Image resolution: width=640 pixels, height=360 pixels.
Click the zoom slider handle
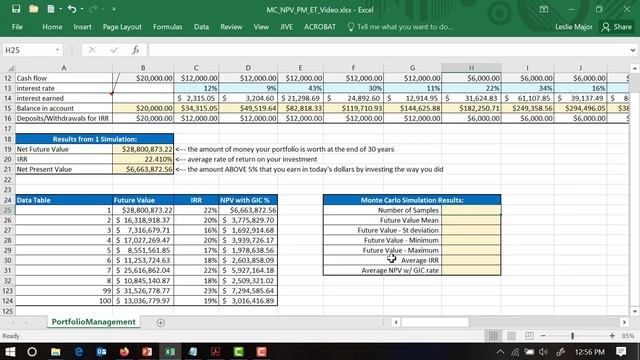pos(572,336)
